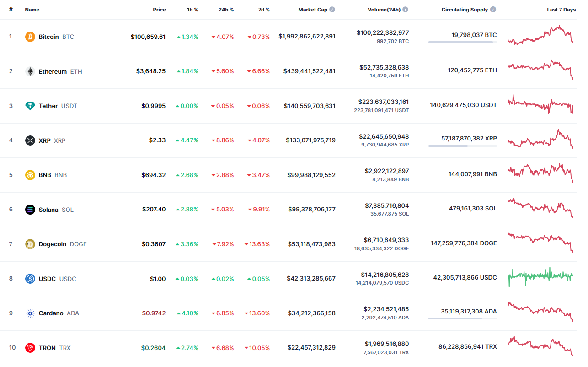The height and width of the screenshot is (367, 588).
Task: Click TRON supply 86,228,856,941 TRX
Action: coord(468,347)
